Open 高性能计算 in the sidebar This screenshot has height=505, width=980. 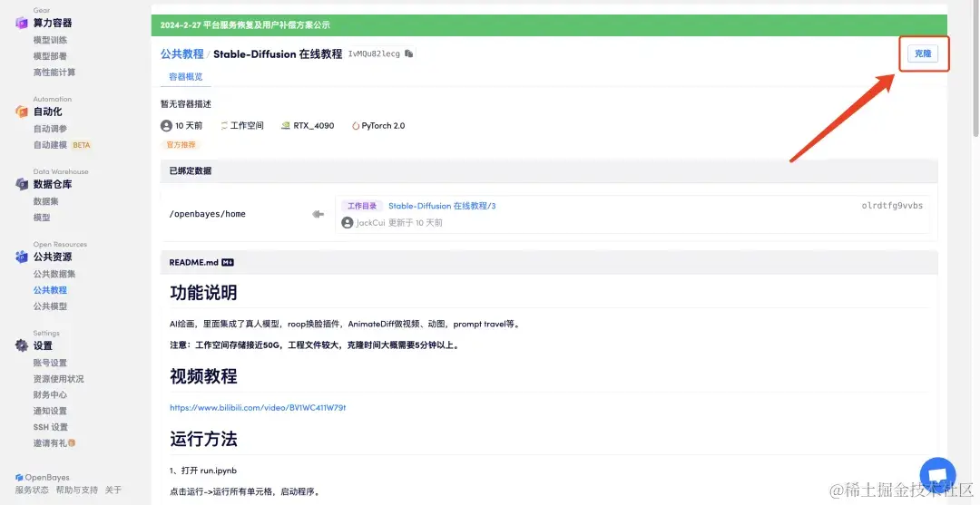tap(54, 73)
